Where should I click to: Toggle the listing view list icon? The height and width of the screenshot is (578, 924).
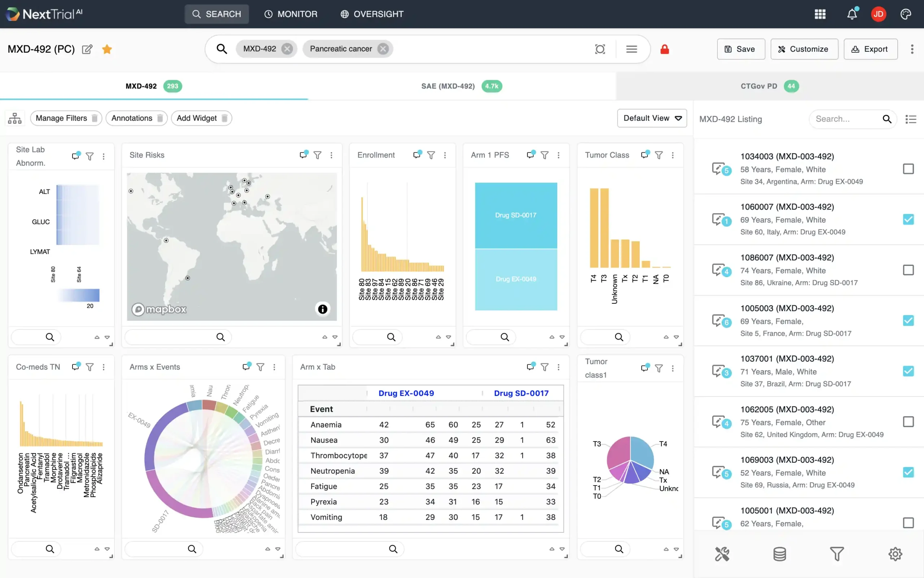[911, 119]
